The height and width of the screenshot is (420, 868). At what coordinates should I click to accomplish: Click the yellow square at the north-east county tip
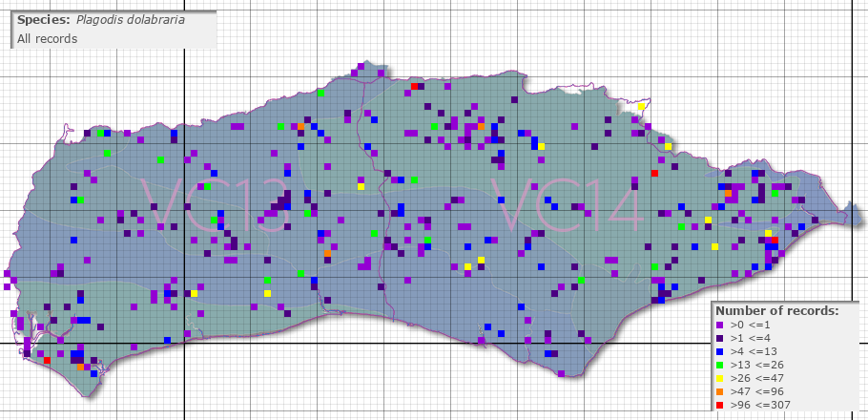(641, 106)
